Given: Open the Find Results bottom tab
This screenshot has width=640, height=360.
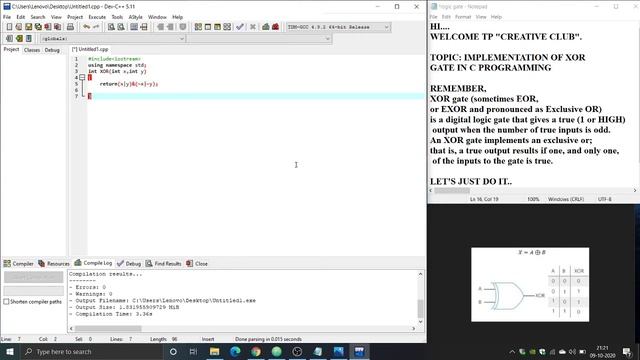Looking at the screenshot, I should pos(164,264).
